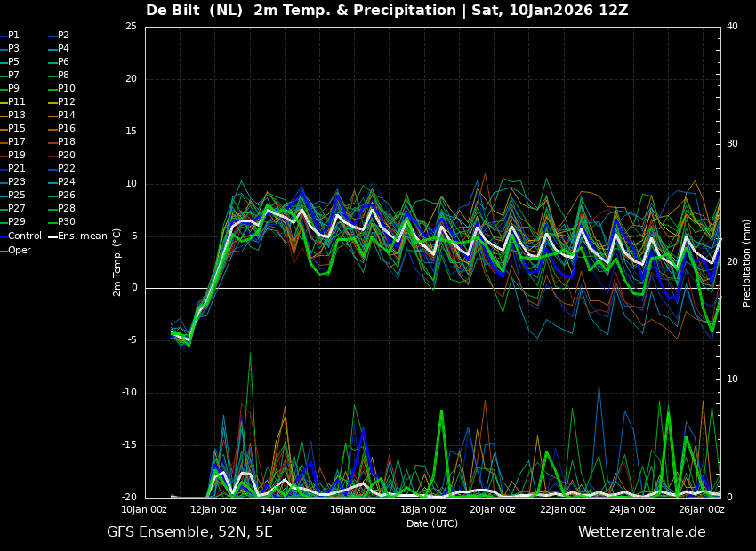Image resolution: width=756 pixels, height=551 pixels.
Task: Click the 24Jan 00z date tick
Action: point(631,509)
